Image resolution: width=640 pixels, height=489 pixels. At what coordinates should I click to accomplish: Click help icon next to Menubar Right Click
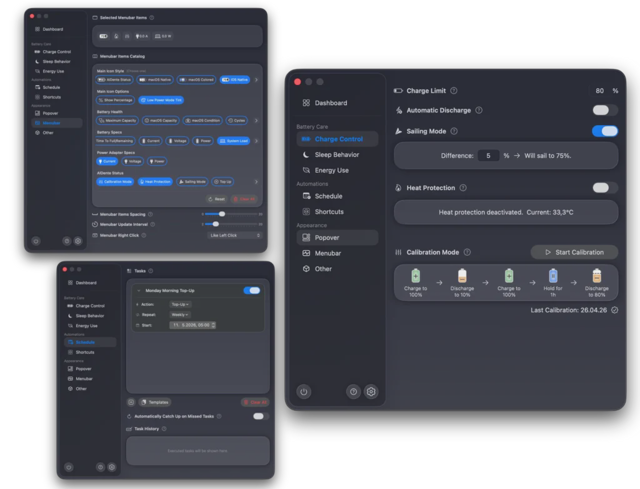[144, 235]
